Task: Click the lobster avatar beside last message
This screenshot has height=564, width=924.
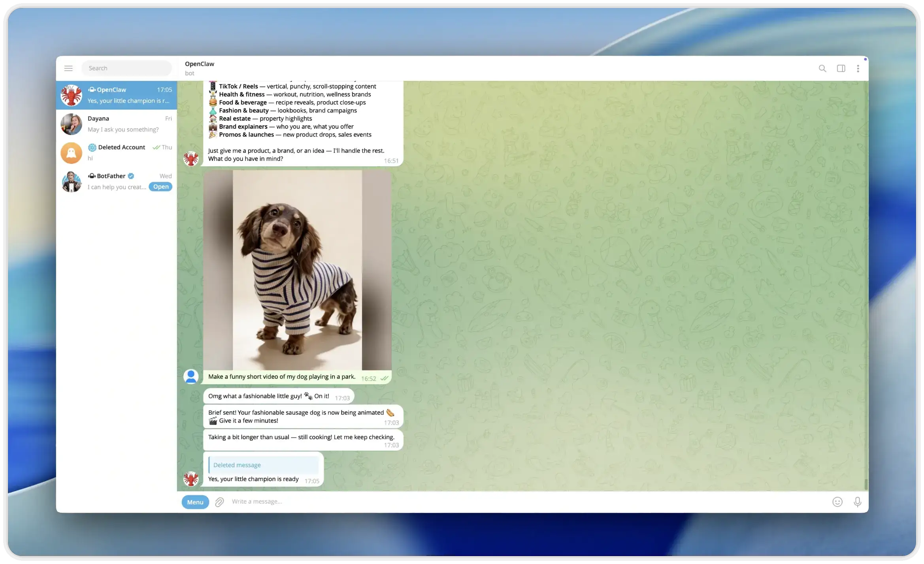Action: (191, 479)
